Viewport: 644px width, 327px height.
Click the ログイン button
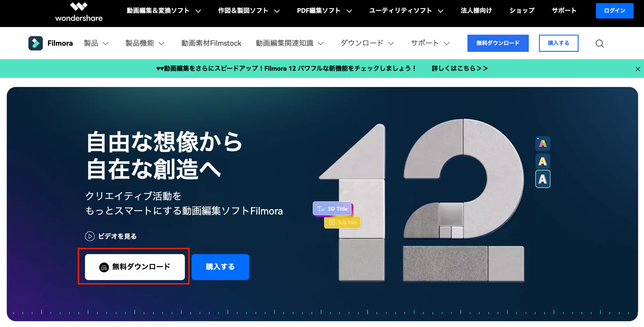[614, 11]
